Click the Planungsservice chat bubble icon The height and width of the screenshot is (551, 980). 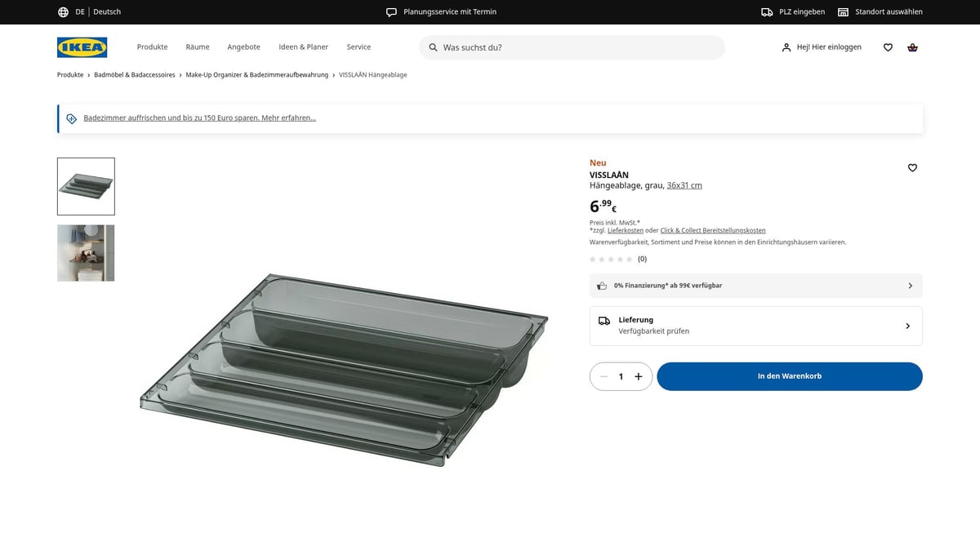tap(391, 11)
